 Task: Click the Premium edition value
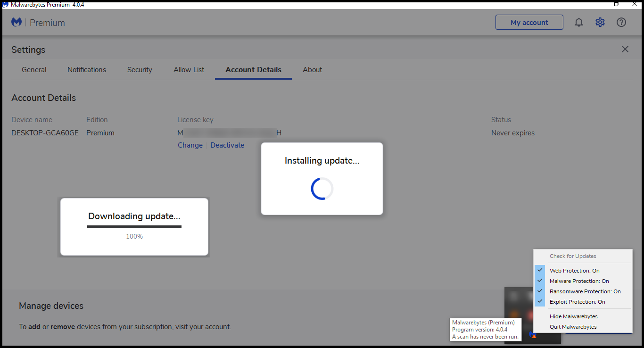pos(100,133)
